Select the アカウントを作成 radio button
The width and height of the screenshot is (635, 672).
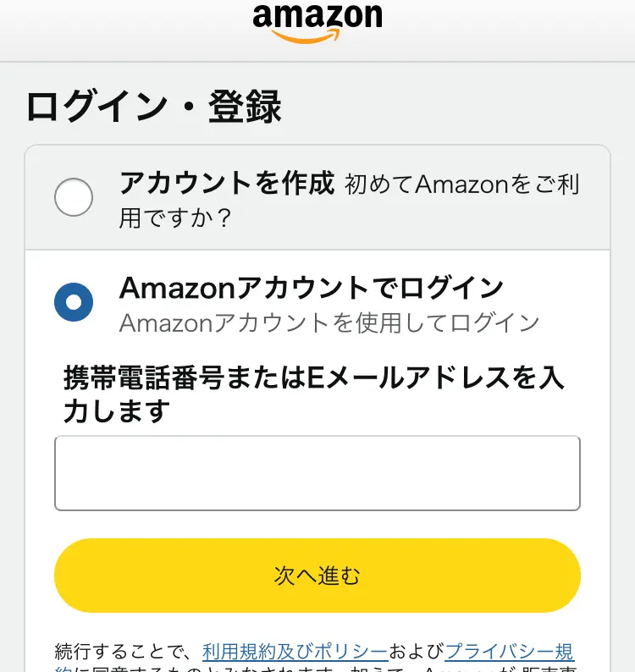pyautogui.click(x=74, y=198)
